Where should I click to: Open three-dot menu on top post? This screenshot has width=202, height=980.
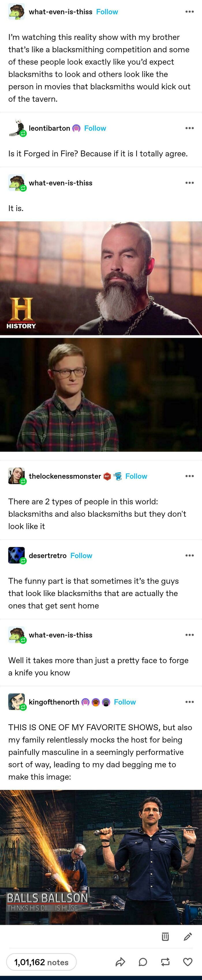coord(190,12)
